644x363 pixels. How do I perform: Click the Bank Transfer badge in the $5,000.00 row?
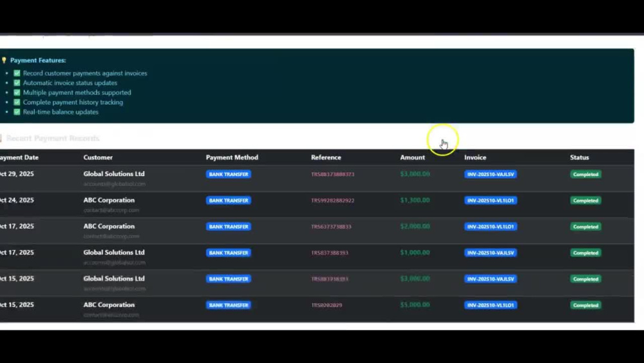click(229, 305)
